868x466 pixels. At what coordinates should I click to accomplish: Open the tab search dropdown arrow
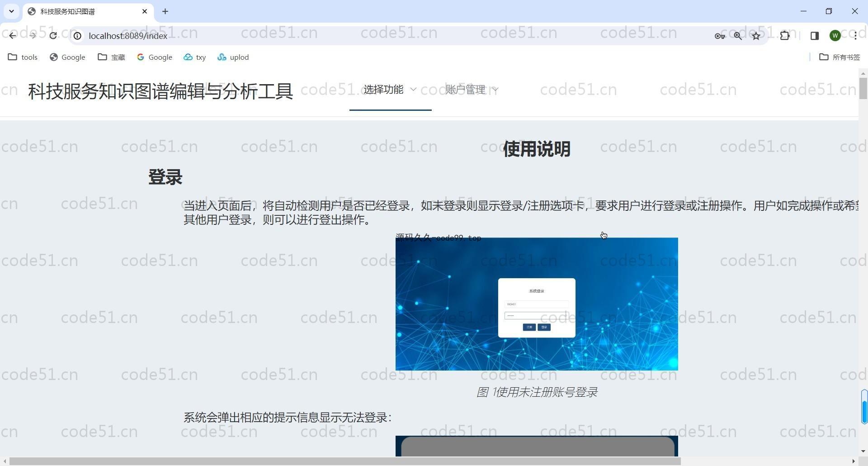pyautogui.click(x=11, y=11)
